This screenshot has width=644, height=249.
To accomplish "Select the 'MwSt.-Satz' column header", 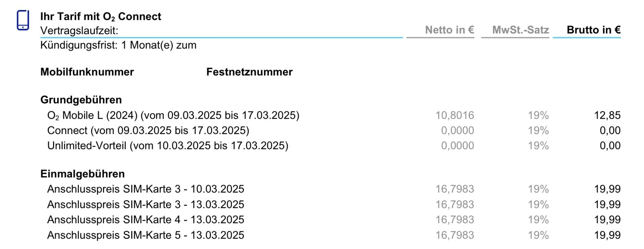I will [520, 30].
